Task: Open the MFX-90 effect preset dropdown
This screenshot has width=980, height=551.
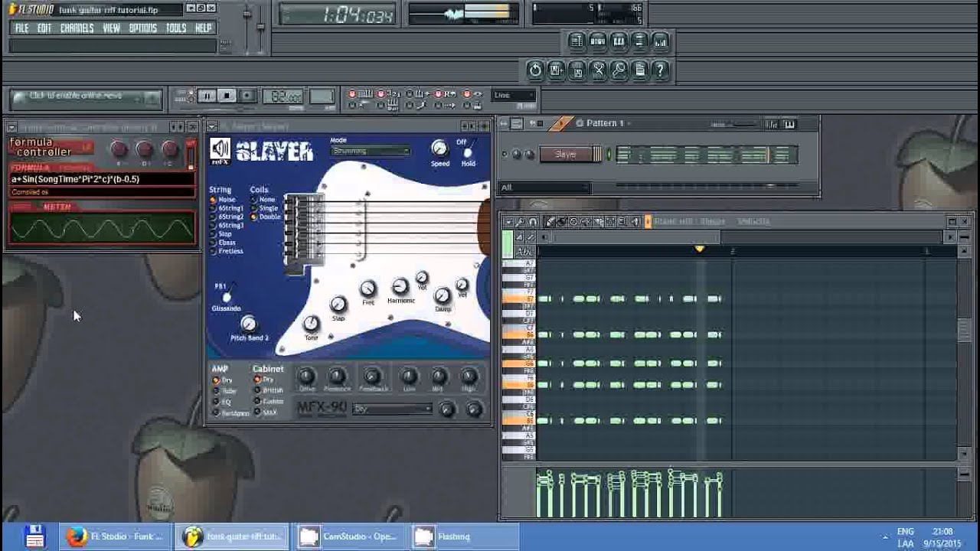Action: click(x=393, y=409)
